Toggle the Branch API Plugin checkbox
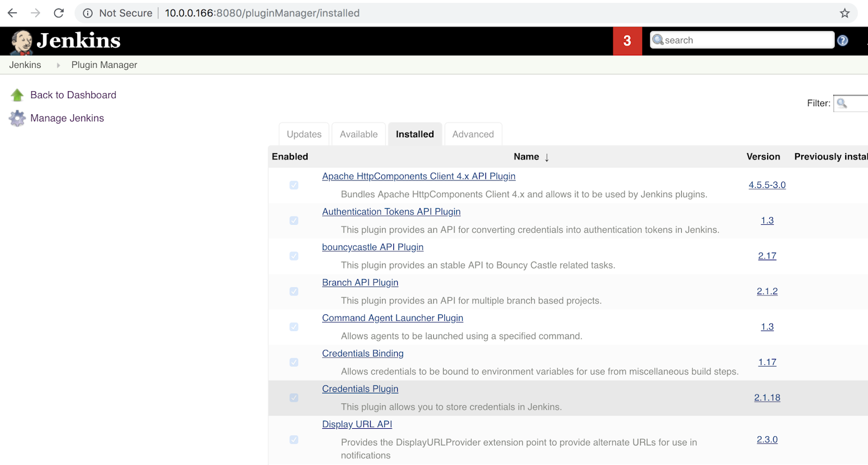 (x=294, y=292)
